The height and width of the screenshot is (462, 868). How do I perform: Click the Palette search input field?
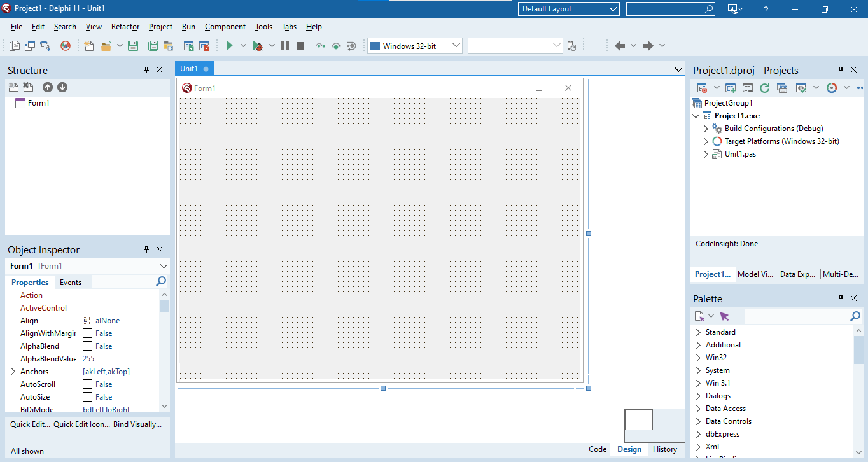pyautogui.click(x=797, y=316)
